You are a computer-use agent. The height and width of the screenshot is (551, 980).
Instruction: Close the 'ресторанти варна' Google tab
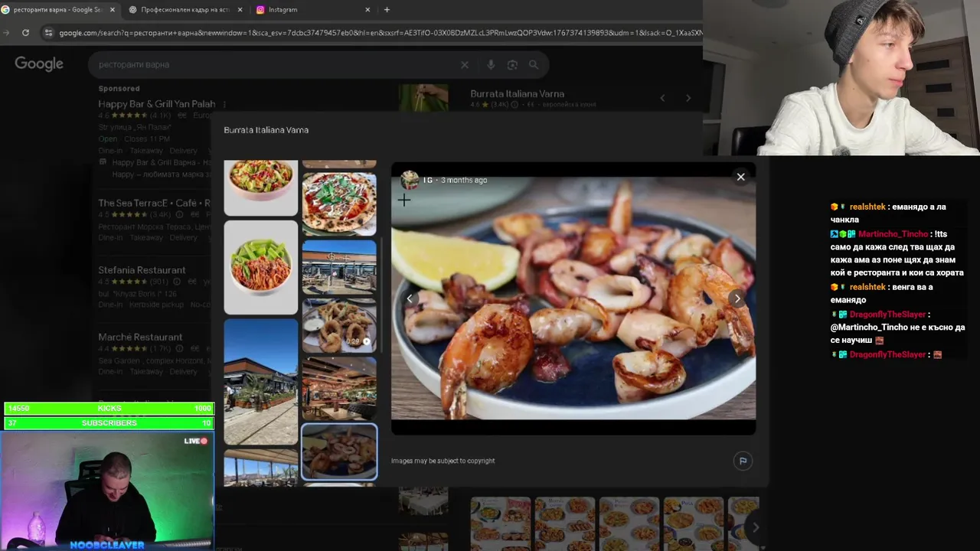pyautogui.click(x=113, y=10)
